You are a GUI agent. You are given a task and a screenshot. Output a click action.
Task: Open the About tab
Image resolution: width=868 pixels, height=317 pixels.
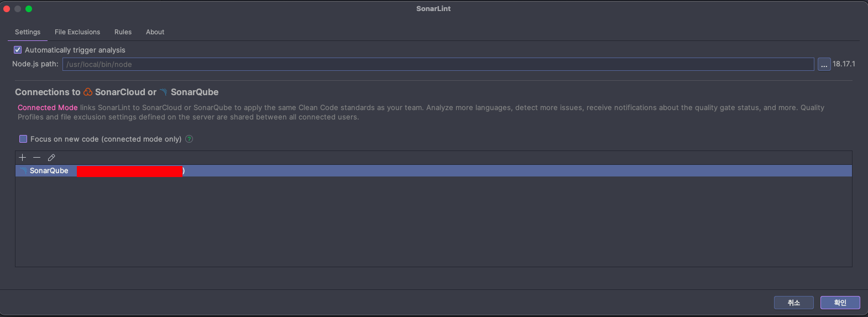click(x=155, y=32)
